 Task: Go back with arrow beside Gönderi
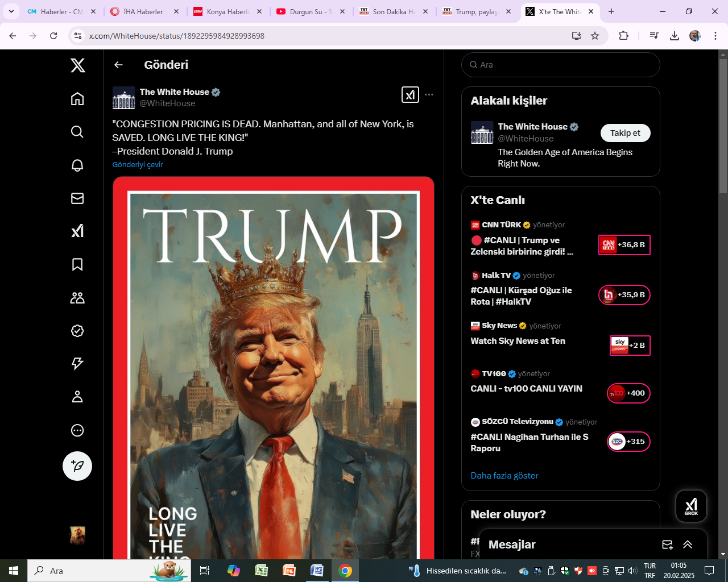(118, 65)
